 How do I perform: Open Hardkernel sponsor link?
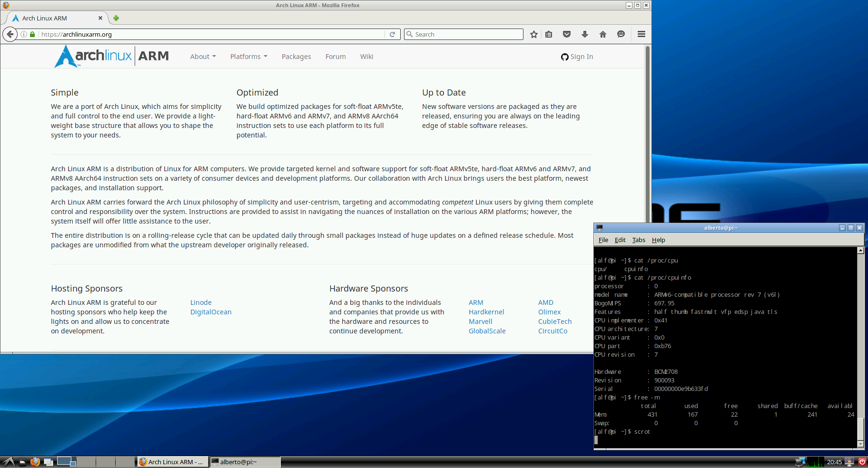pos(486,312)
